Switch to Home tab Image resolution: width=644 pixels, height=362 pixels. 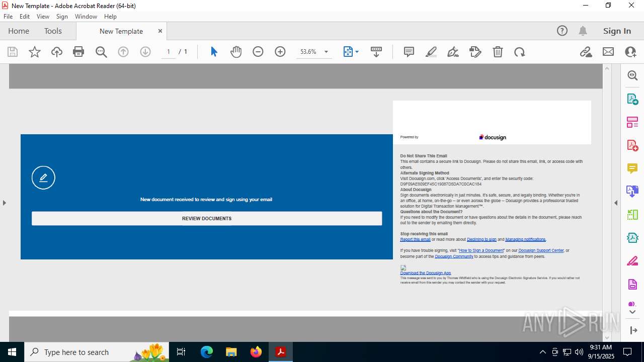19,31
